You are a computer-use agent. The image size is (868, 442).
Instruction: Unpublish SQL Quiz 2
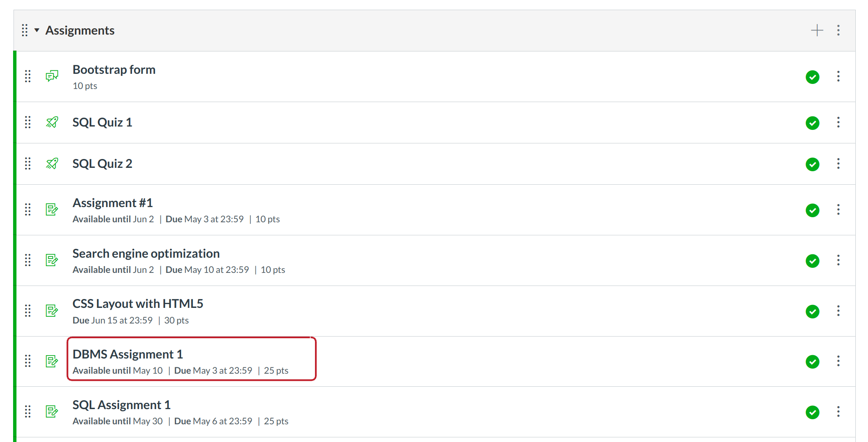tap(812, 164)
